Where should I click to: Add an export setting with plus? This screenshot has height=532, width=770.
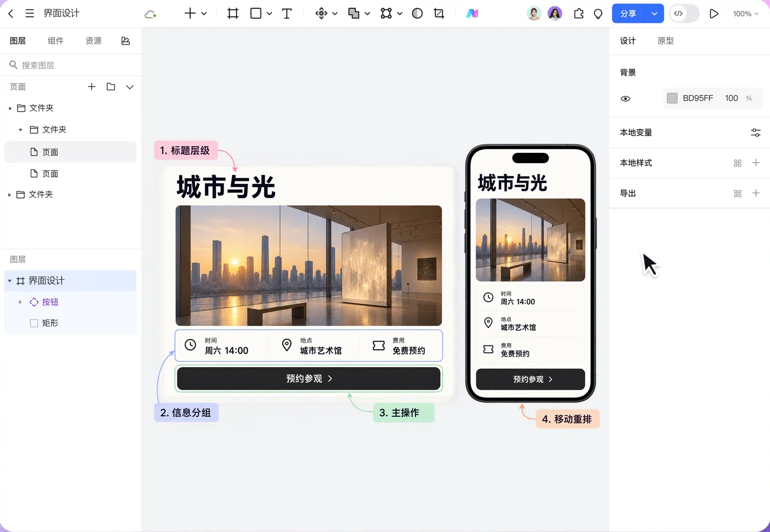click(x=756, y=193)
